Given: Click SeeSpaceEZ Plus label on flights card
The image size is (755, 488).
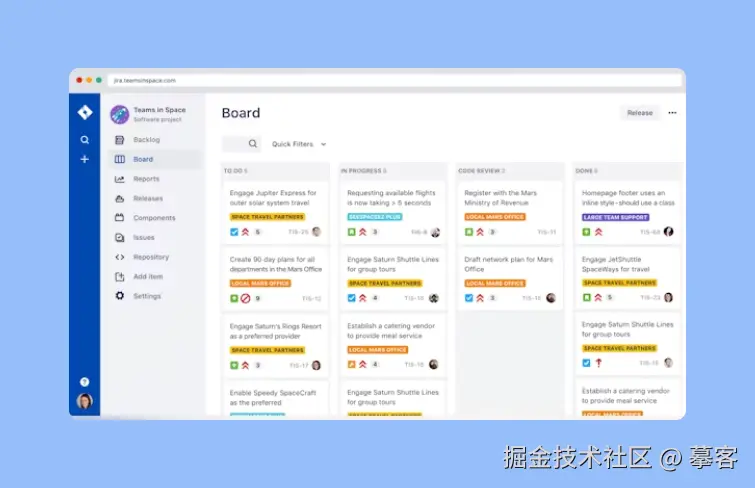Looking at the screenshot, I should (375, 217).
